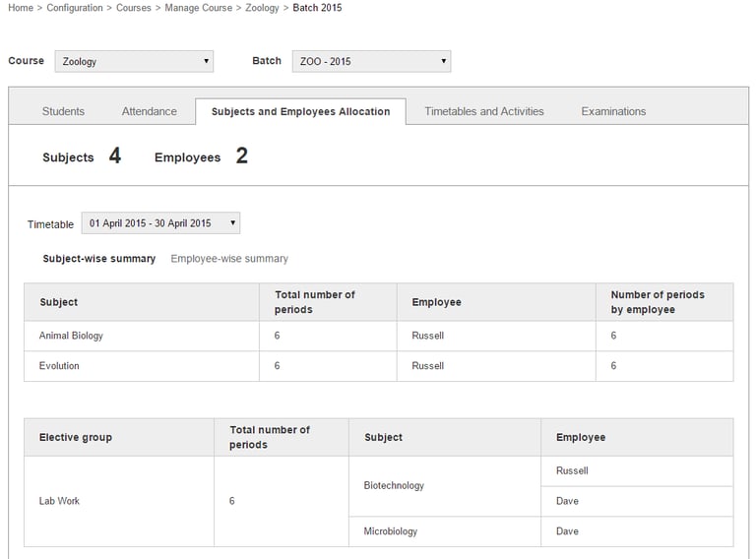Expand the Batch dropdown ZOO - 2015
The height and width of the screenshot is (559, 756).
pyautogui.click(x=371, y=61)
